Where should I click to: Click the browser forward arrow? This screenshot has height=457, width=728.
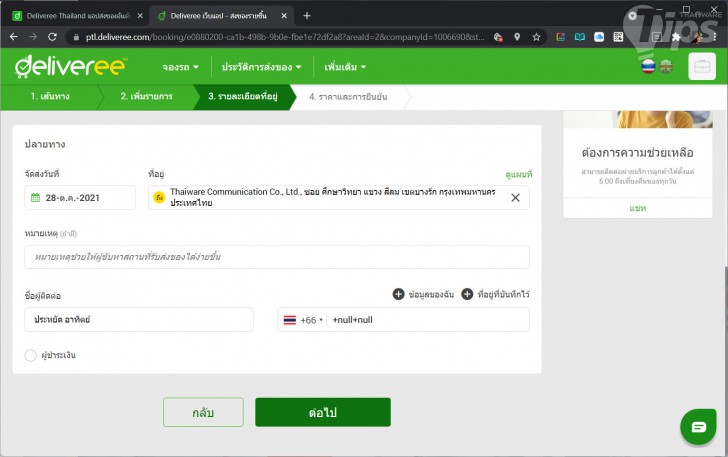pyautogui.click(x=32, y=37)
